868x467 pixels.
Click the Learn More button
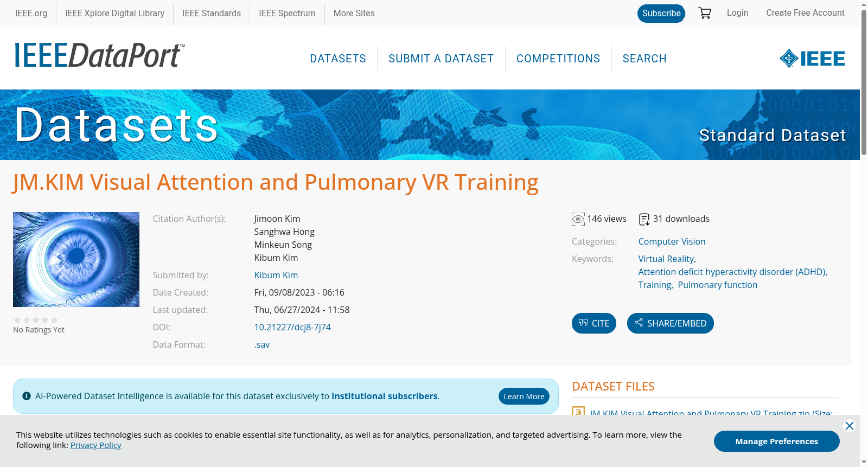(524, 396)
